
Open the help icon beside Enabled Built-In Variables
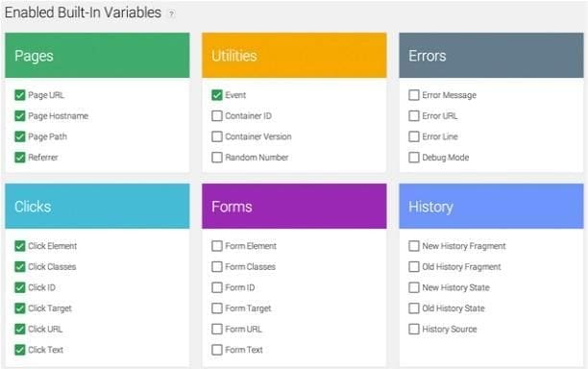coord(171,14)
